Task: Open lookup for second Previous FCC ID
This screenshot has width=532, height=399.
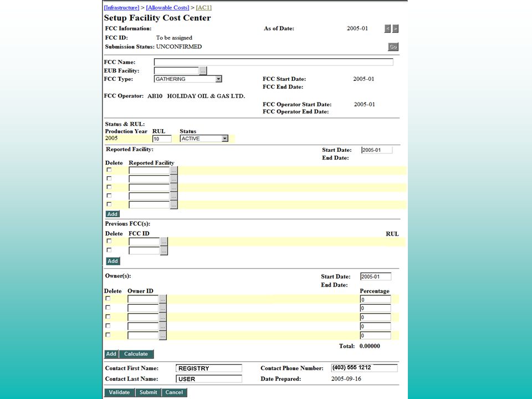Action: [x=164, y=250]
